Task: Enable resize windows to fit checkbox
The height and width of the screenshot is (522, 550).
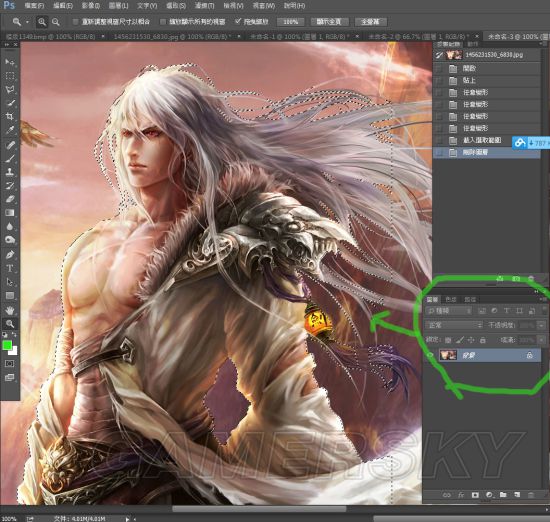Action: pyautogui.click(x=75, y=22)
